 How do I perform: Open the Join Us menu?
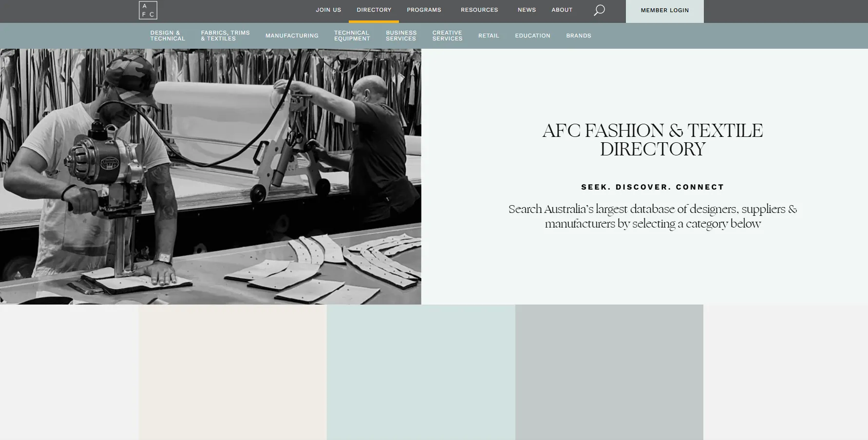(328, 10)
